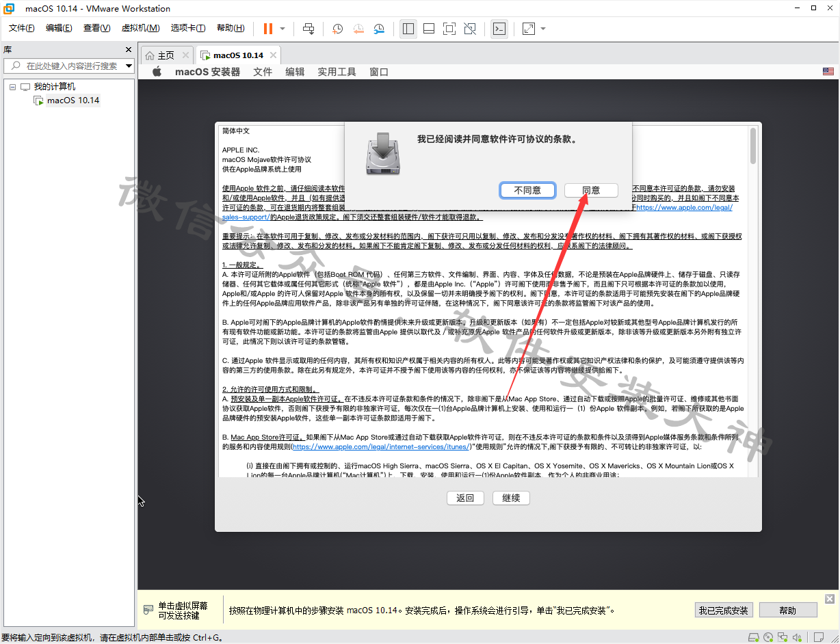Image resolution: width=840 pixels, height=644 pixels.
Task: Click the keyboard icon in hint bar
Action: (148, 610)
